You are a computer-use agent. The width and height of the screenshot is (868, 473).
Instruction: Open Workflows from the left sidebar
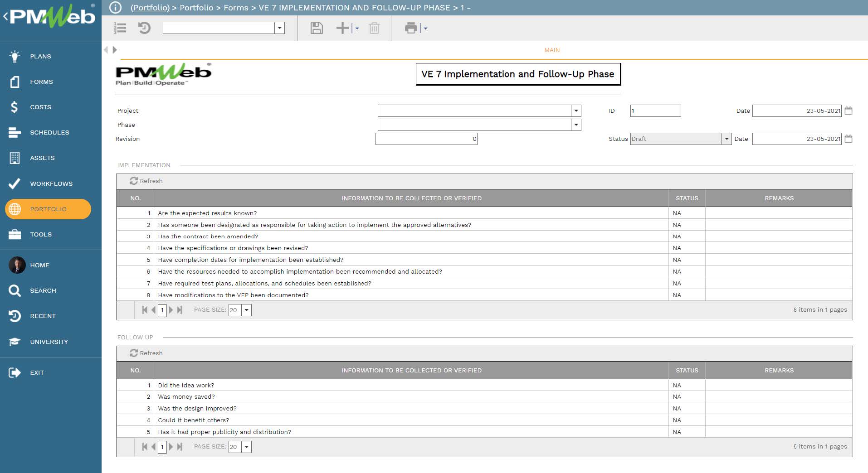coord(51,183)
